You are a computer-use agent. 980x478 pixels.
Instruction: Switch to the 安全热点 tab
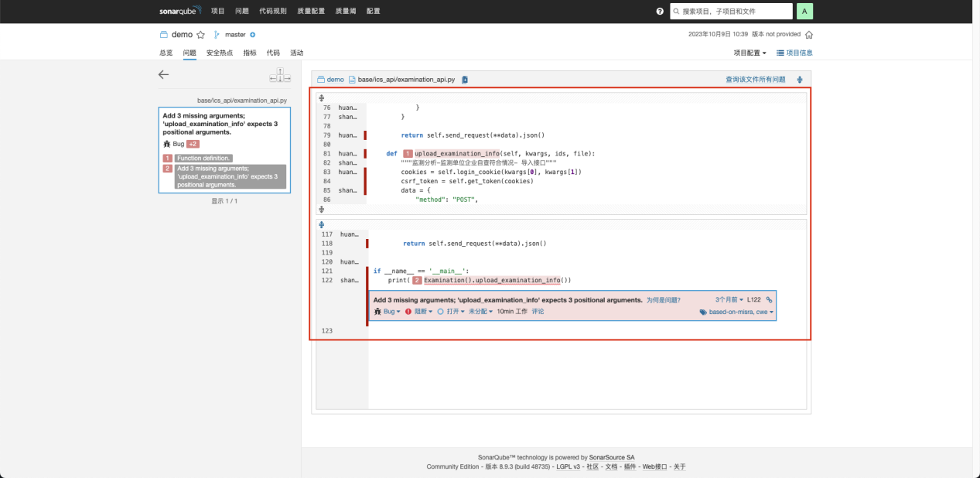[221, 53]
